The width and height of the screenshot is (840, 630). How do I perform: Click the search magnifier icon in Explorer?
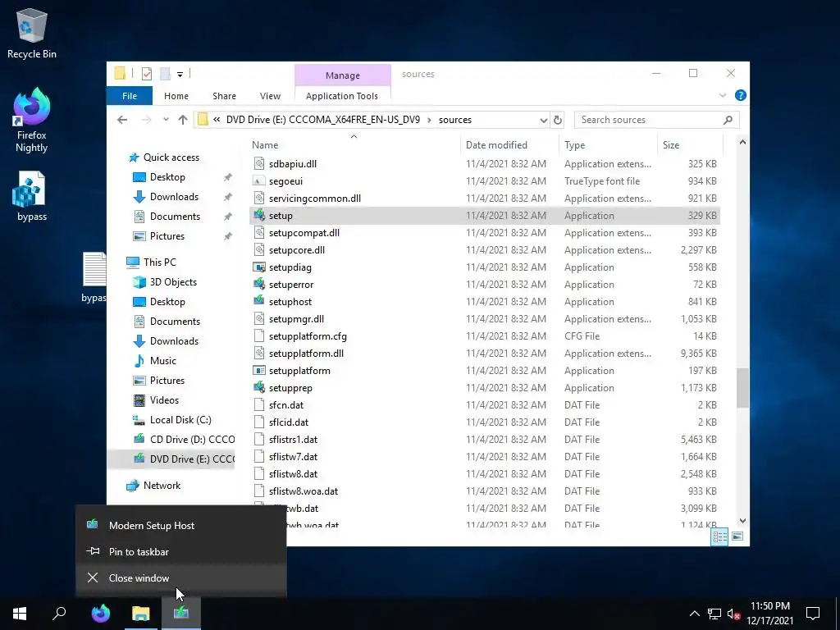click(728, 120)
